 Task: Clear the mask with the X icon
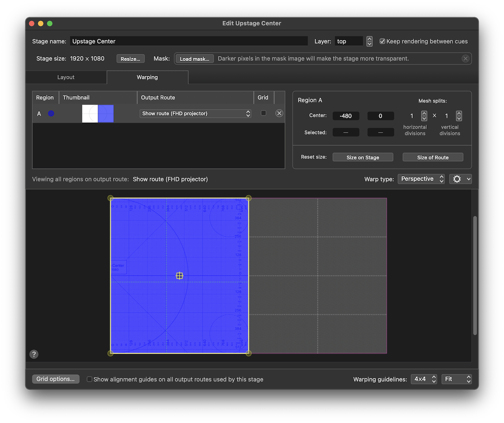click(x=465, y=59)
